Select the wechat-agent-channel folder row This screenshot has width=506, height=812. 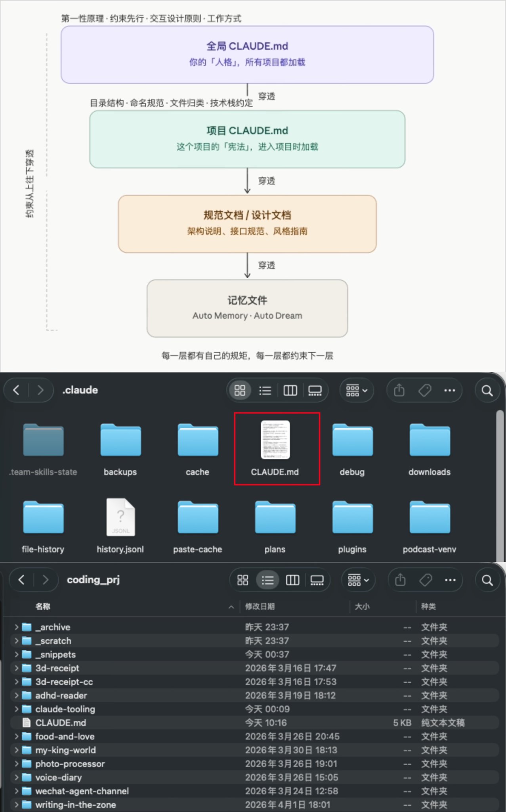click(254, 791)
